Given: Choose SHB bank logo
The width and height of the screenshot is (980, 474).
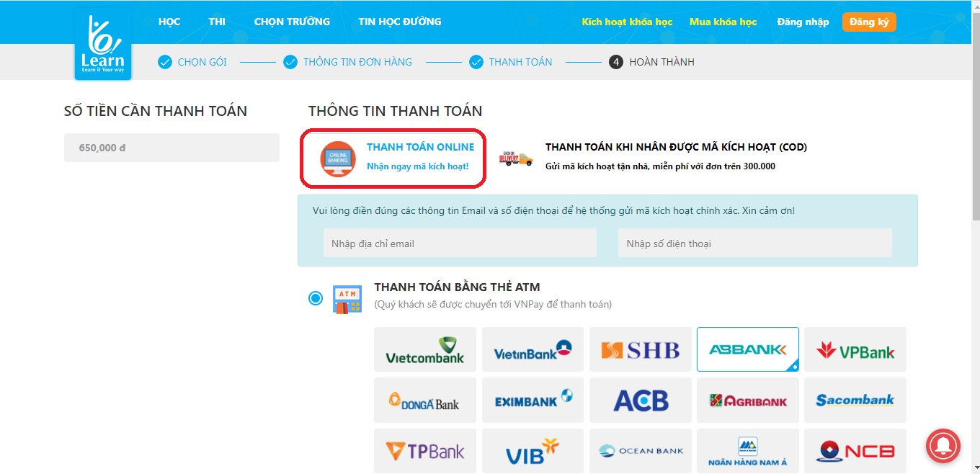Looking at the screenshot, I should click(640, 349).
